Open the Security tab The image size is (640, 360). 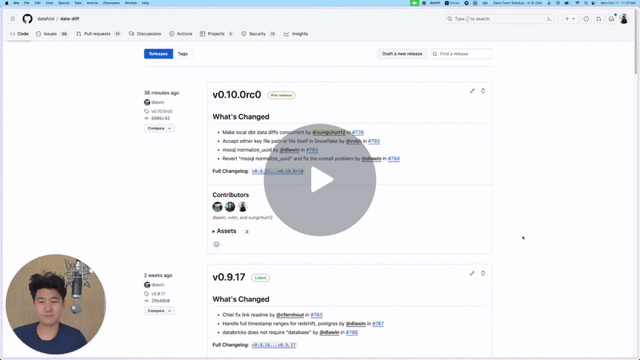point(258,34)
